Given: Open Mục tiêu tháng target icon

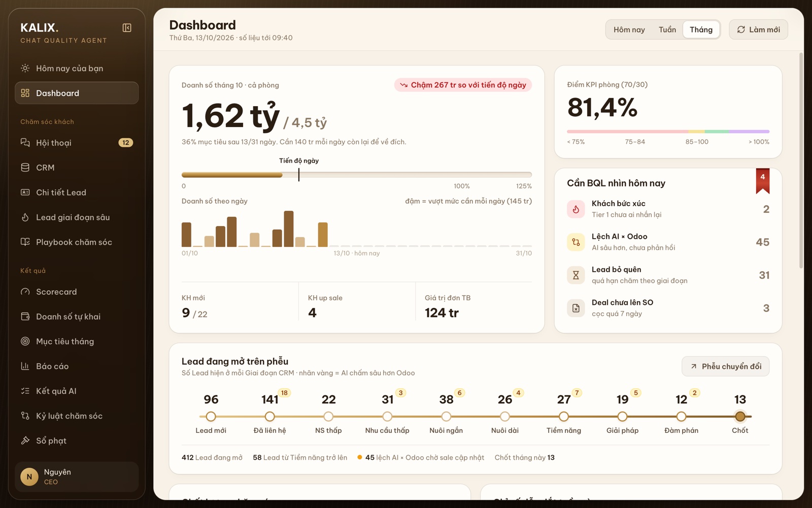Looking at the screenshot, I should pos(25,341).
